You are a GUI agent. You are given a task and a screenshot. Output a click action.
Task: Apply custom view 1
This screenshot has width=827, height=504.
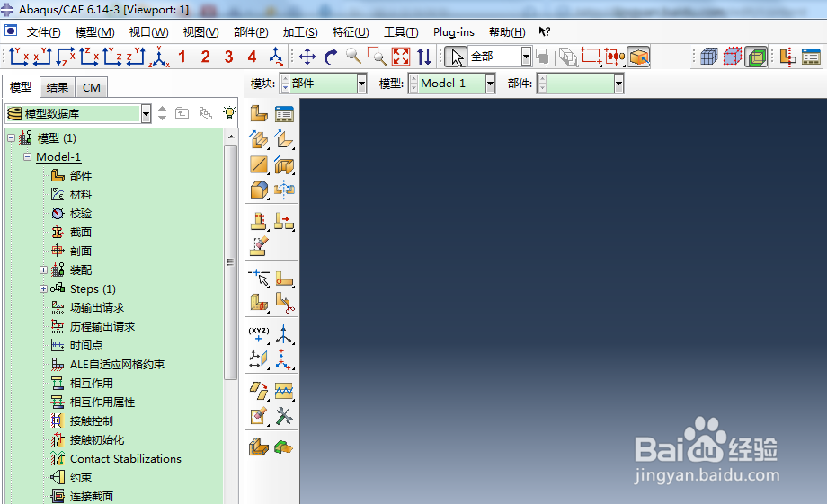pyautogui.click(x=182, y=57)
